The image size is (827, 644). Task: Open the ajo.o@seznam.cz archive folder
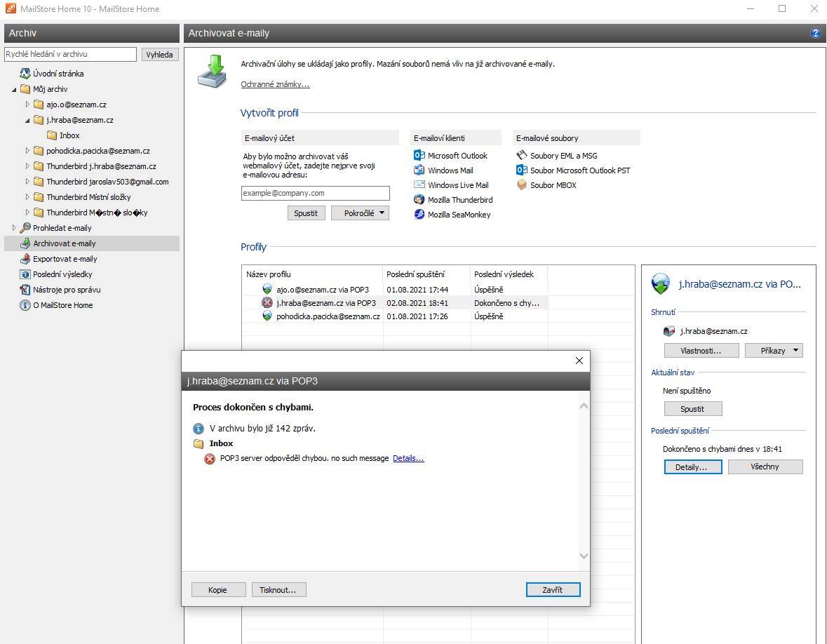click(x=76, y=105)
